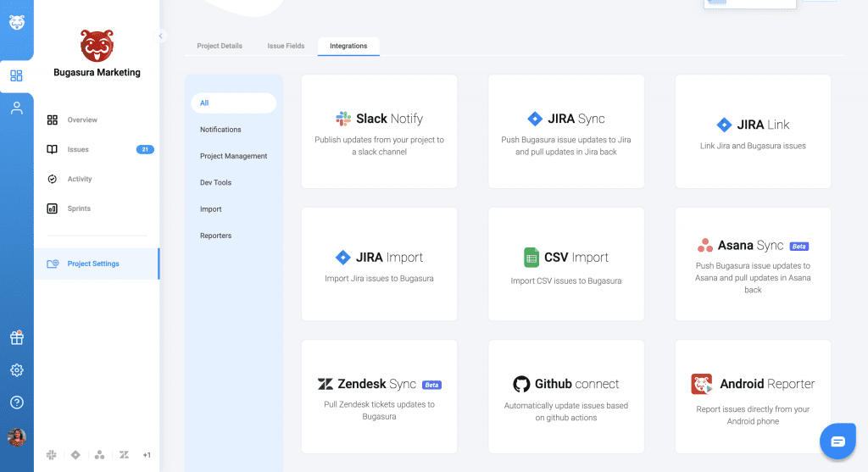Click the Android Reporter app icon
The image size is (868, 472).
click(702, 384)
